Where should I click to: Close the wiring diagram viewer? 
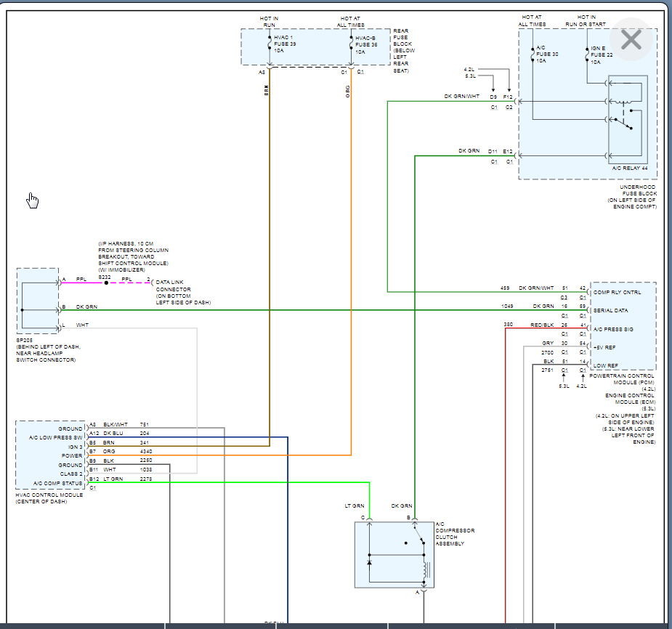tap(631, 39)
